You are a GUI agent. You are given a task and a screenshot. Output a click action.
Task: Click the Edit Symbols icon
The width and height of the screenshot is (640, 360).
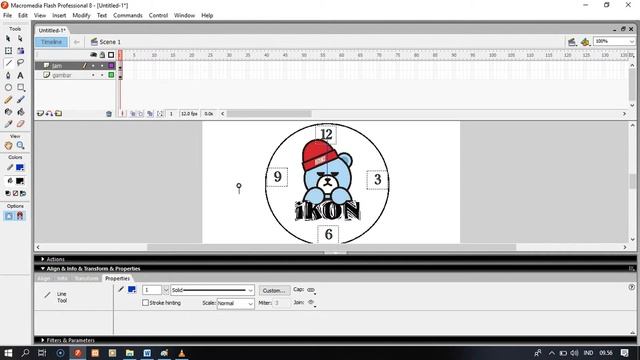pyautogui.click(x=585, y=42)
